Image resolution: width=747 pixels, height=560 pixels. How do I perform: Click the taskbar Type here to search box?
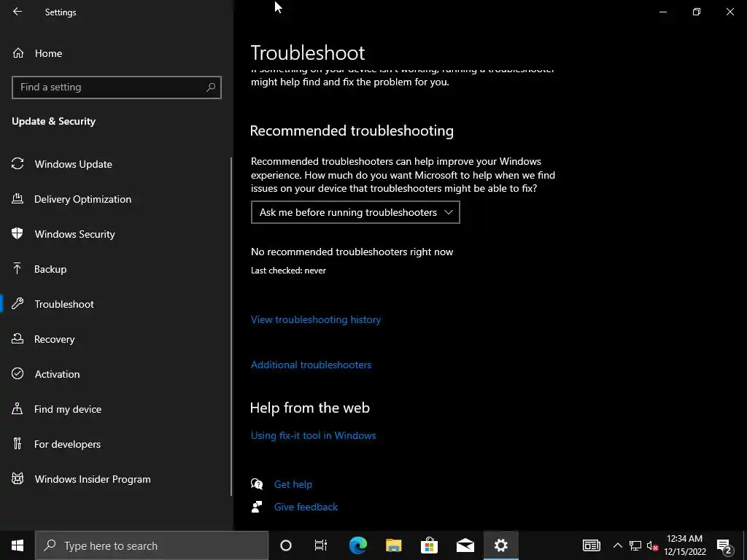pos(152,545)
